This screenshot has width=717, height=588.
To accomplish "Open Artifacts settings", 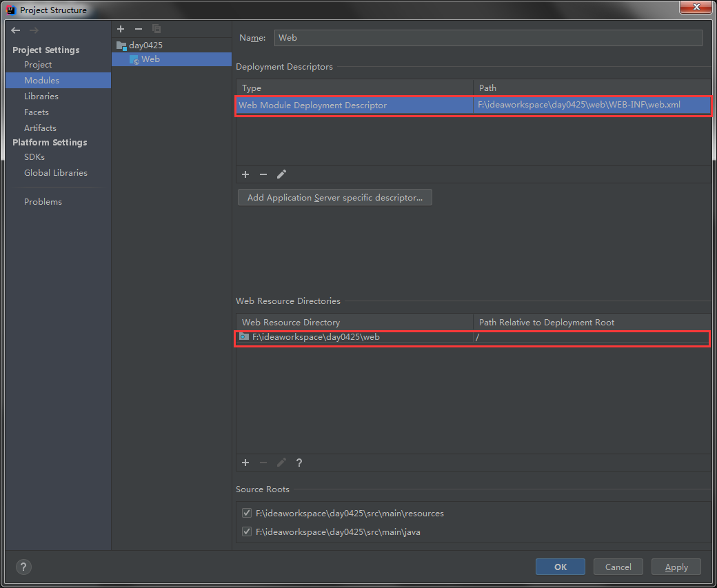I will pyautogui.click(x=40, y=128).
